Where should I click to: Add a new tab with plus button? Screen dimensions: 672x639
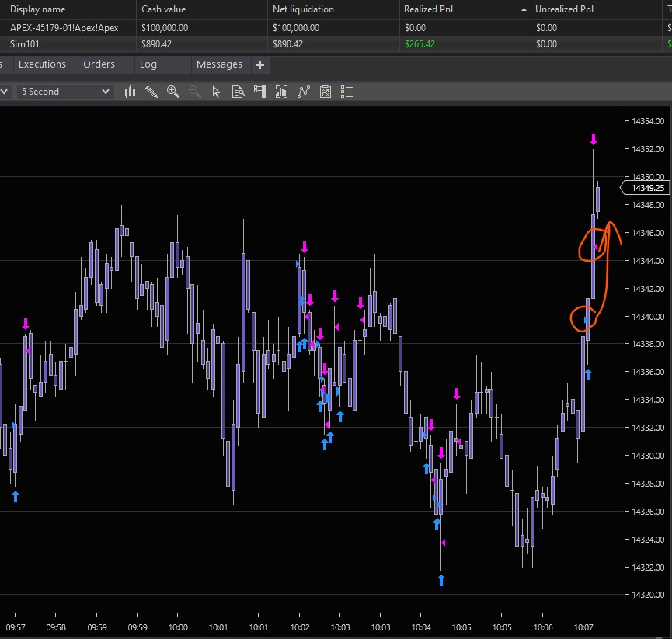tap(260, 65)
